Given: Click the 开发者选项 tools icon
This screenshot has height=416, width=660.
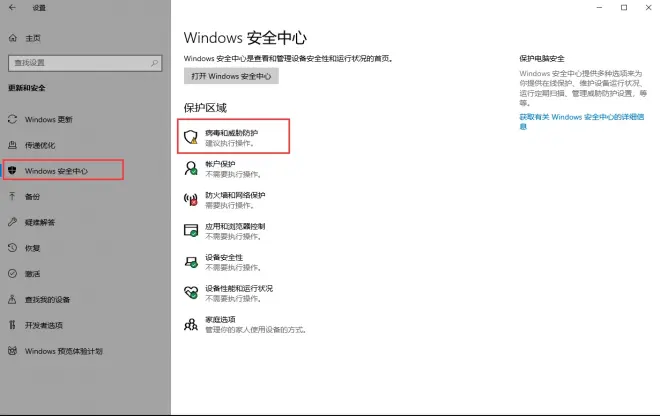Looking at the screenshot, I should click(12, 325).
